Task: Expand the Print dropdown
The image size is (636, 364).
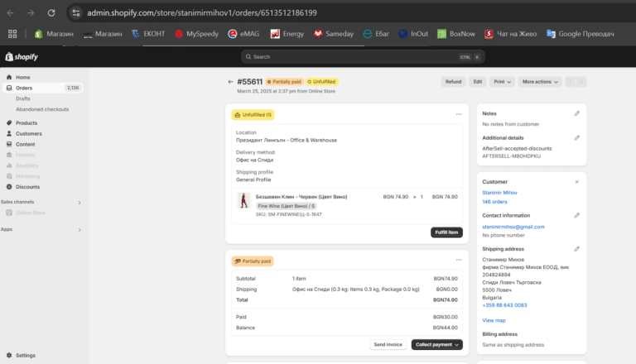Action: tap(503, 82)
